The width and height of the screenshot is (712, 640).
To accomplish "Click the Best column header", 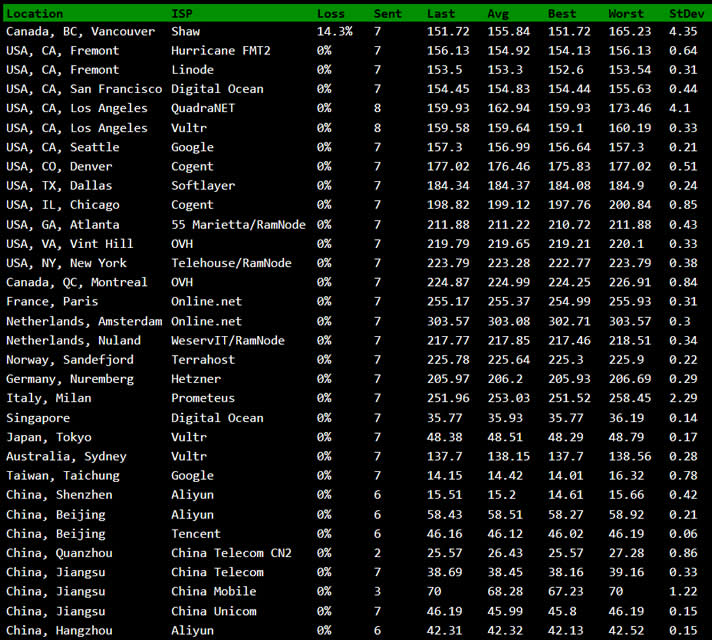I will [x=562, y=14].
